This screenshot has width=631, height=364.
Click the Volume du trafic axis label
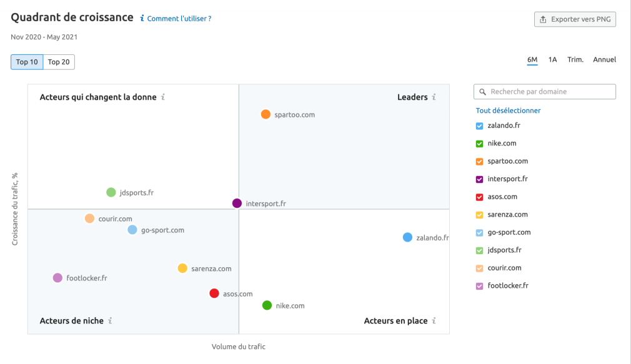[x=239, y=347]
